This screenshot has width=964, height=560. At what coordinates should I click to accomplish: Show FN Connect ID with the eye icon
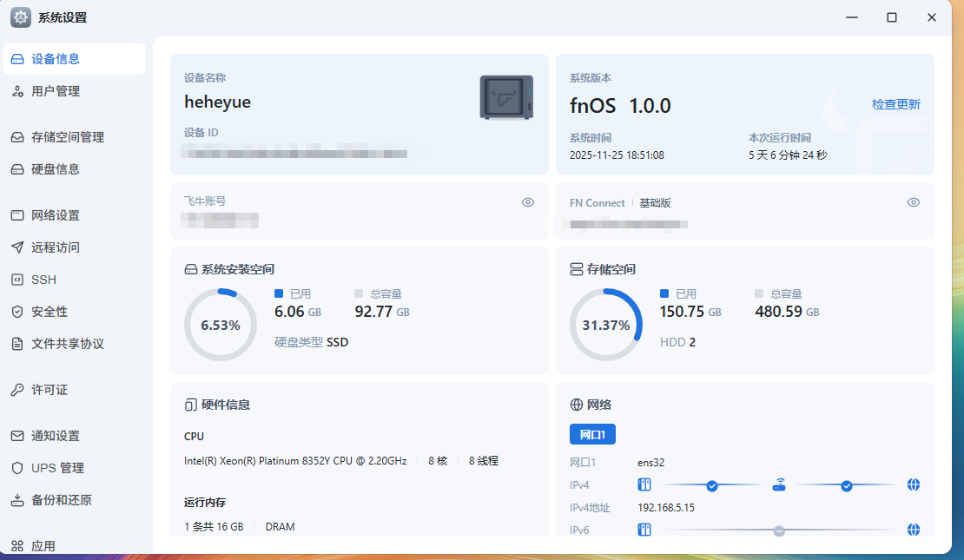pos(914,202)
